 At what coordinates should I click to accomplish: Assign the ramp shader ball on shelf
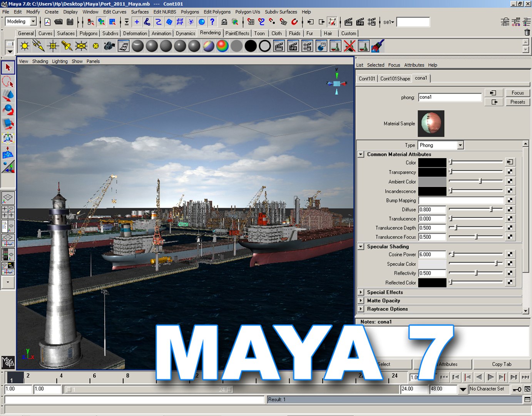point(222,46)
